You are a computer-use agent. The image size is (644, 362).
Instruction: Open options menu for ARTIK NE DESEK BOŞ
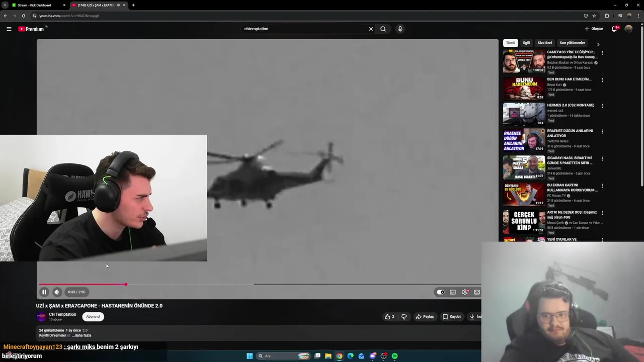point(602,213)
